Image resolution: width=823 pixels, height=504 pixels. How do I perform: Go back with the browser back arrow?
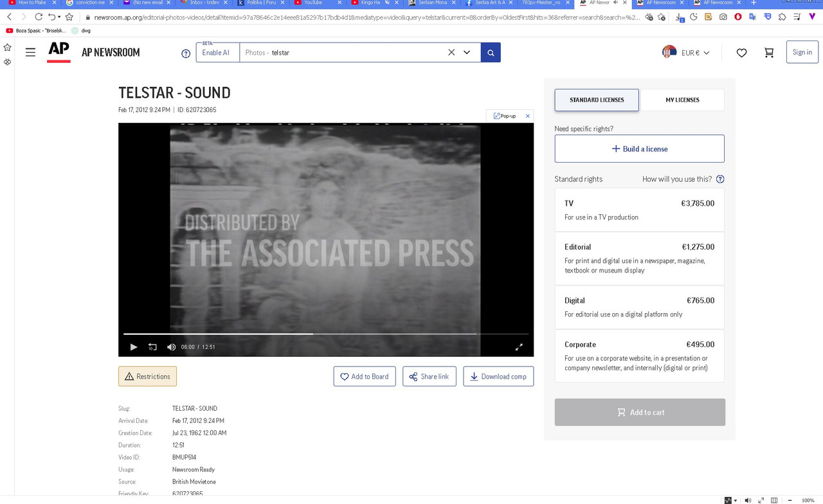(x=9, y=17)
